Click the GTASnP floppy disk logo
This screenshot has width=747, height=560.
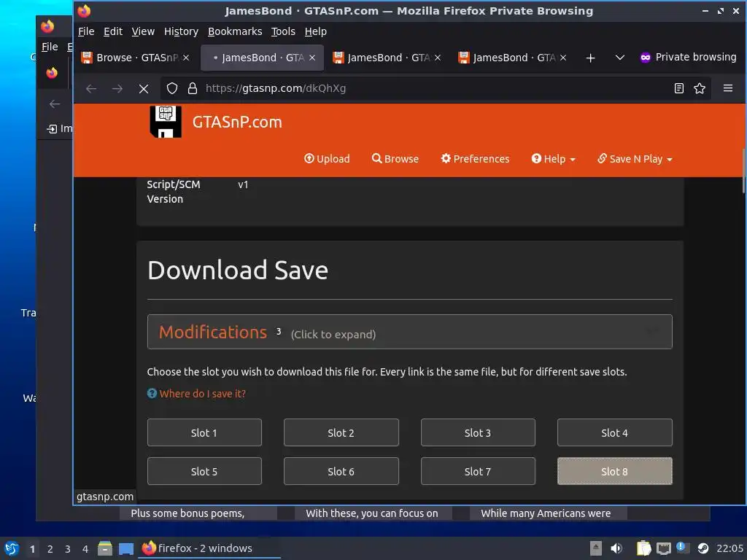click(x=166, y=122)
